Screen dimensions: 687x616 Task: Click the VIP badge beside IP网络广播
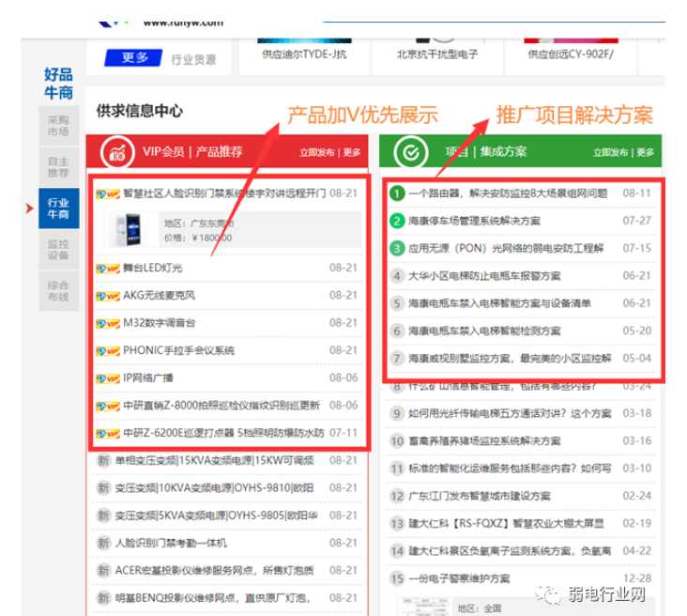tap(107, 378)
